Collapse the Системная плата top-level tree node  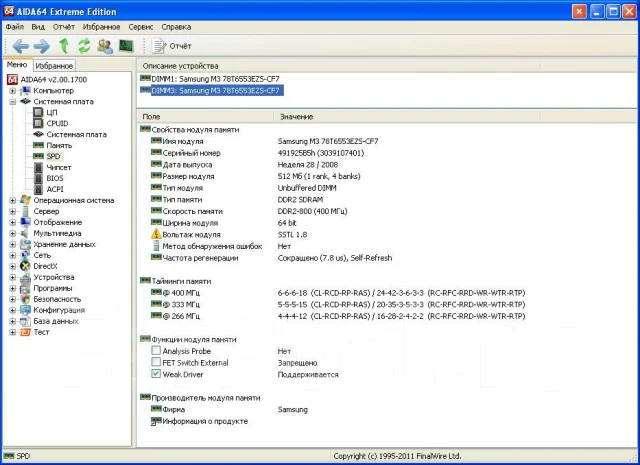pyautogui.click(x=13, y=102)
